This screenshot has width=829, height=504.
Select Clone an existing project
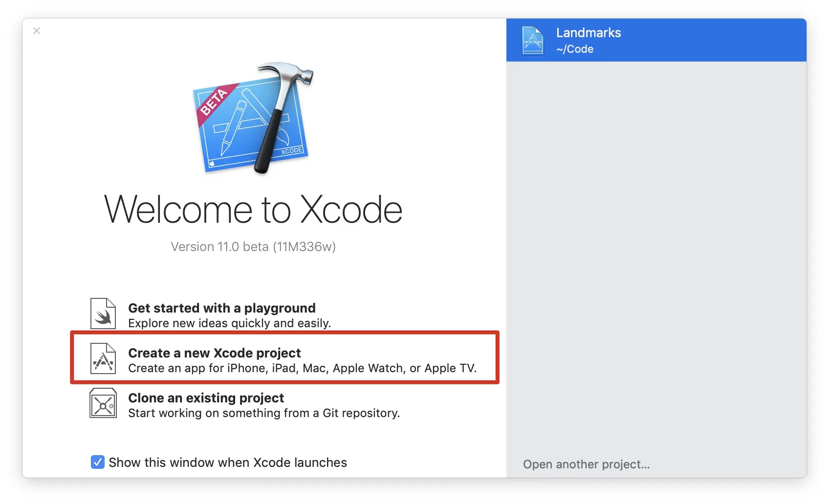pyautogui.click(x=206, y=398)
